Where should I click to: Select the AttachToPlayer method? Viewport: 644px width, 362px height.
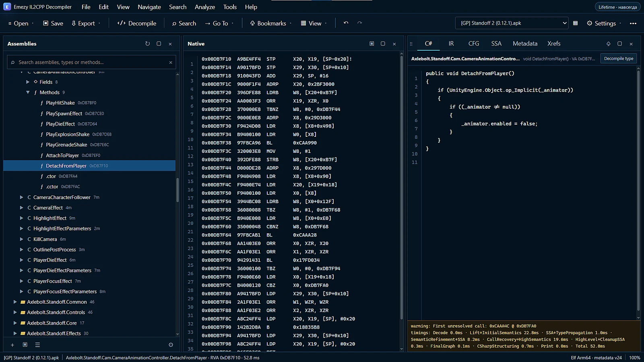[62, 156]
